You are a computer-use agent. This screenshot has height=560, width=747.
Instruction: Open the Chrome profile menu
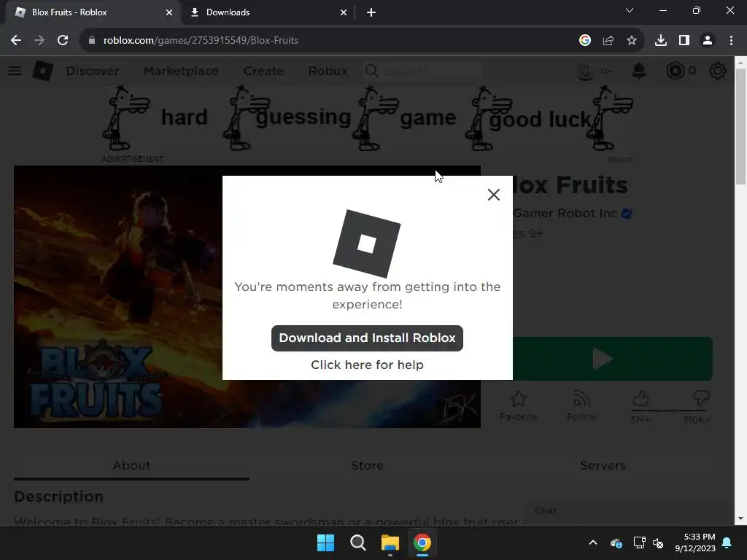coord(708,41)
